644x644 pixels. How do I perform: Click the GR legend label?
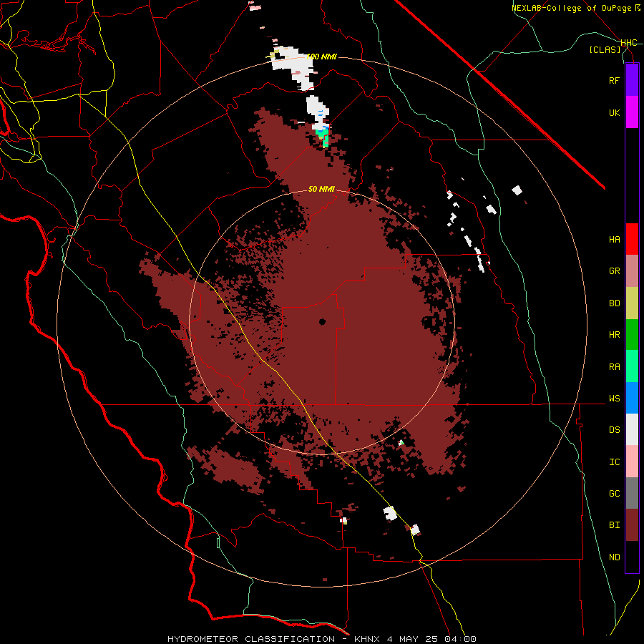point(615,271)
